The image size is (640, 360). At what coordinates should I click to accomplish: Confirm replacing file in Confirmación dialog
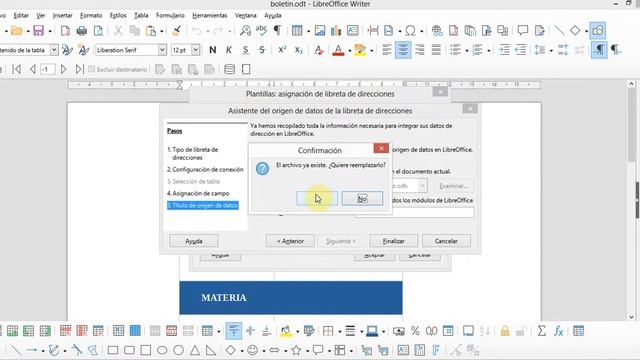317,198
